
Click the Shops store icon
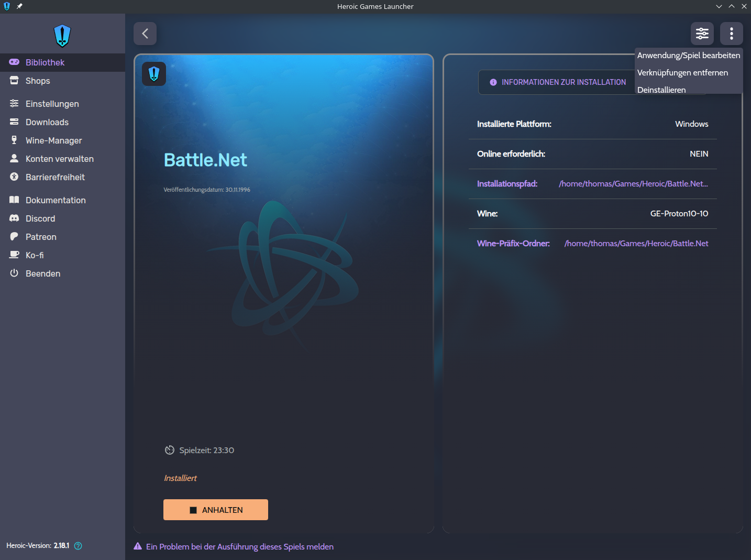tap(14, 81)
